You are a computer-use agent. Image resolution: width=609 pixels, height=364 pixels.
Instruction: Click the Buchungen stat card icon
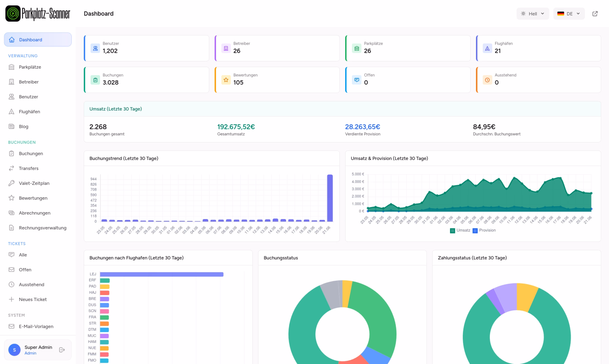coord(95,80)
